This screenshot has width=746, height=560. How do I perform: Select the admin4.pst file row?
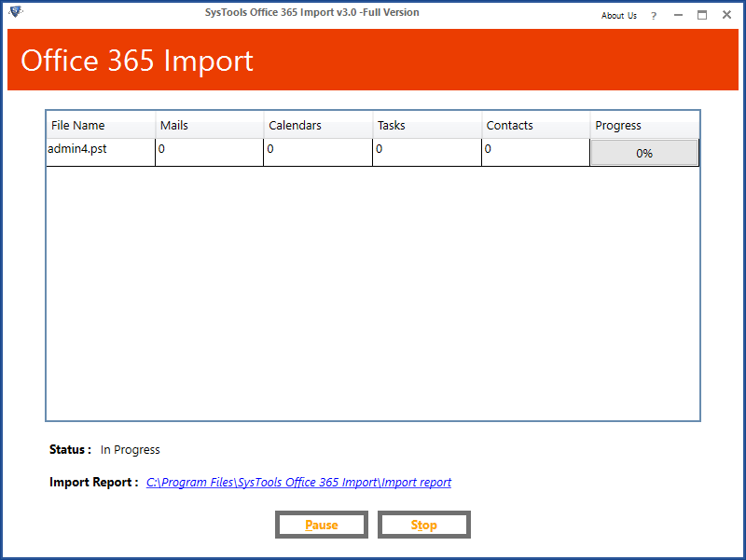coord(372,152)
